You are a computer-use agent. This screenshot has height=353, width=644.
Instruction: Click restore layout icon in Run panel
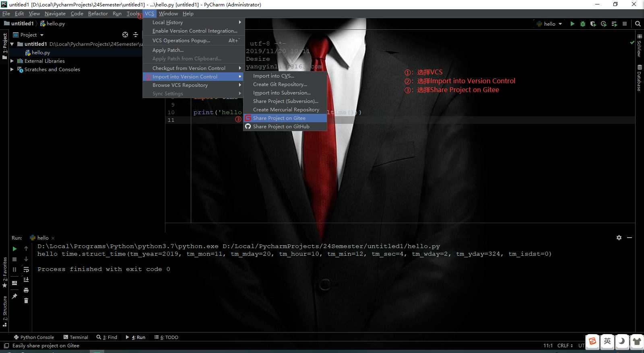pos(14,283)
